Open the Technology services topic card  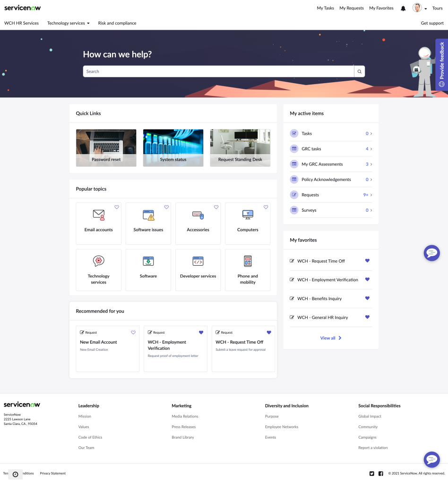pos(99,270)
